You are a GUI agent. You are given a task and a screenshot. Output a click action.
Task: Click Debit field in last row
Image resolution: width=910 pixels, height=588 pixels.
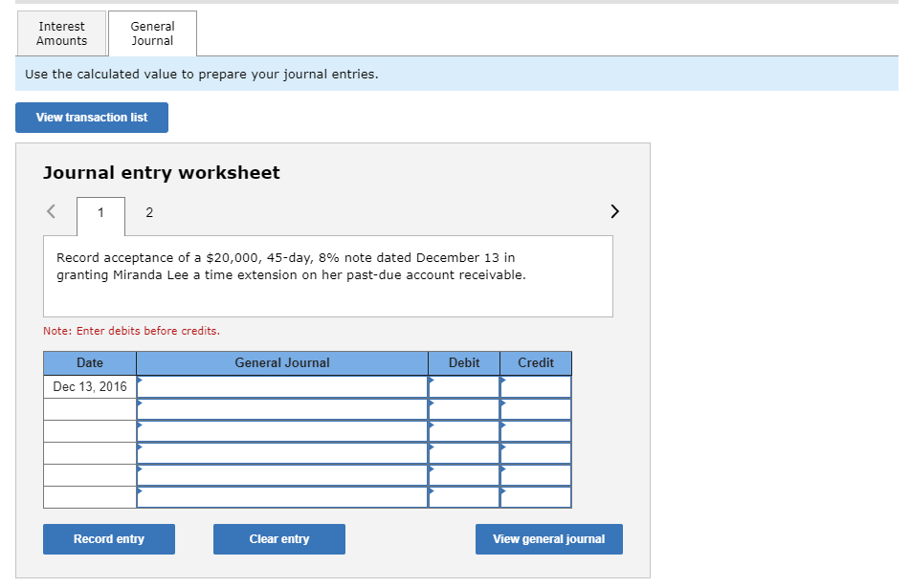[x=464, y=497]
